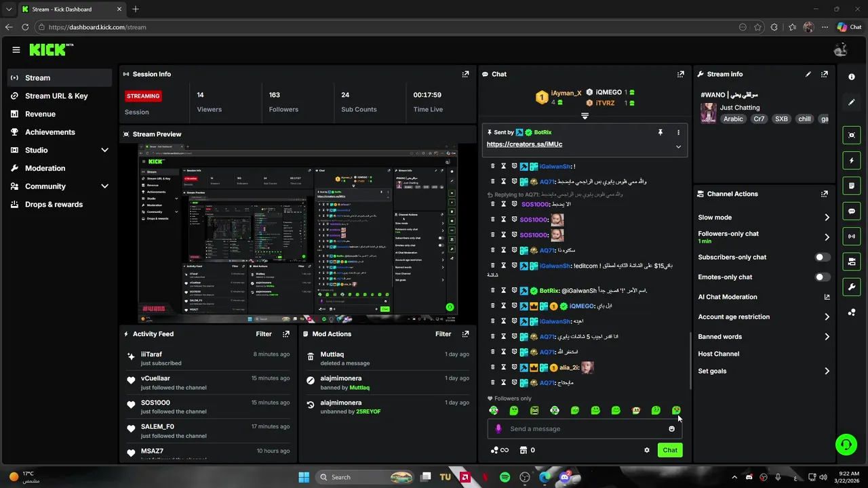The image size is (868, 488).
Task: Collapse the chat leaderboard handle below iAyman_X
Action: click(585, 117)
